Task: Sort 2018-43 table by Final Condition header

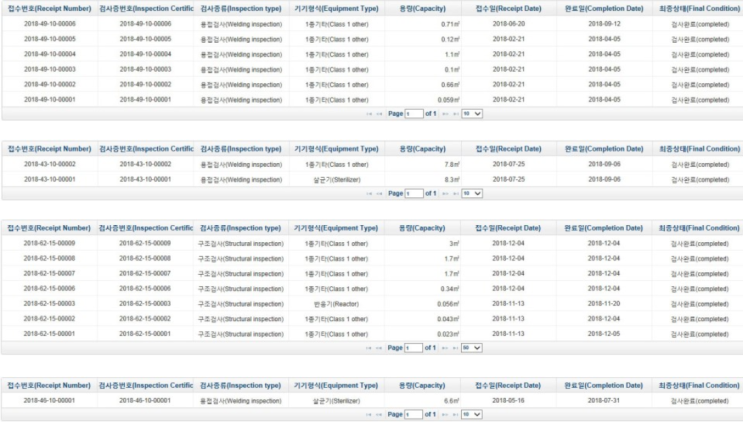Action: coord(699,149)
